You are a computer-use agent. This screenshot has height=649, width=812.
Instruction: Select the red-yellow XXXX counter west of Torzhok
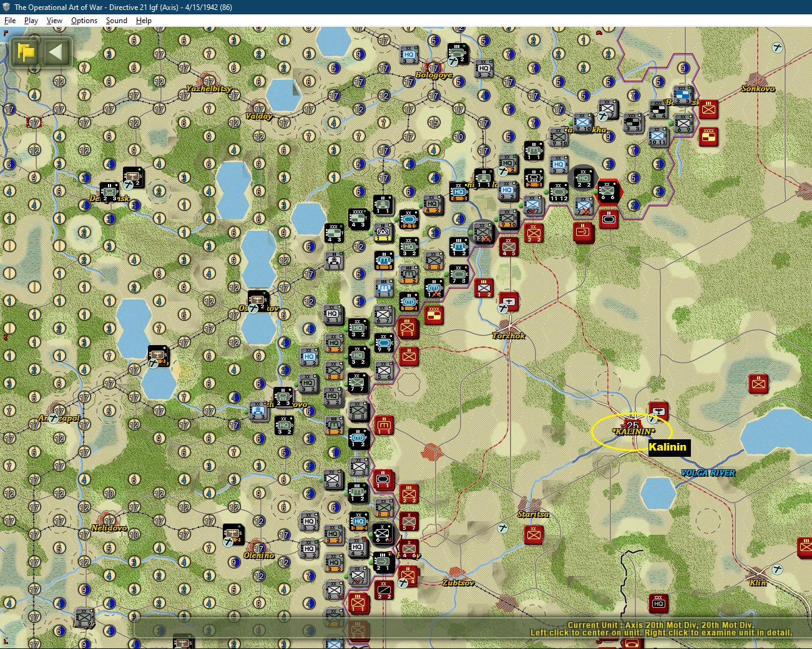tap(434, 315)
